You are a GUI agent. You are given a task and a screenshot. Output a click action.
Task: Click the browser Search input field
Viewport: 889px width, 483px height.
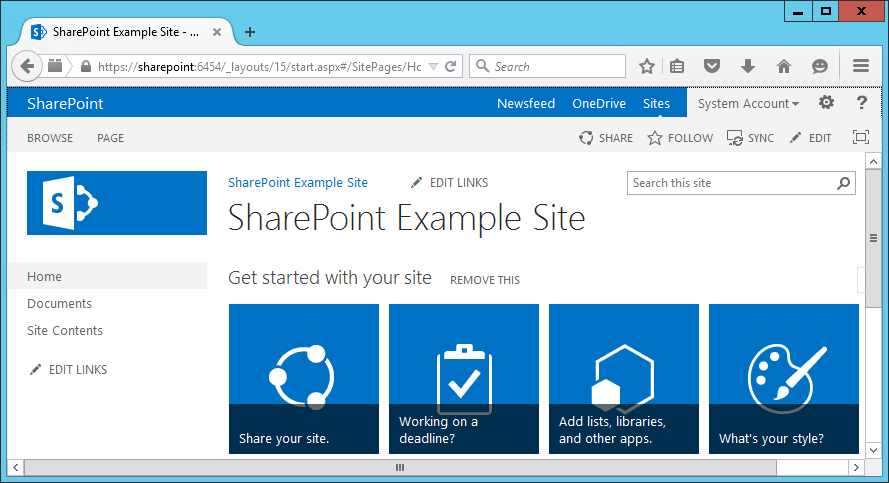(x=547, y=66)
